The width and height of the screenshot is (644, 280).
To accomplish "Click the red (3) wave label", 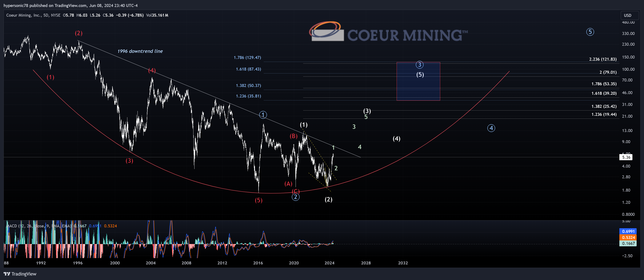I will click(129, 160).
